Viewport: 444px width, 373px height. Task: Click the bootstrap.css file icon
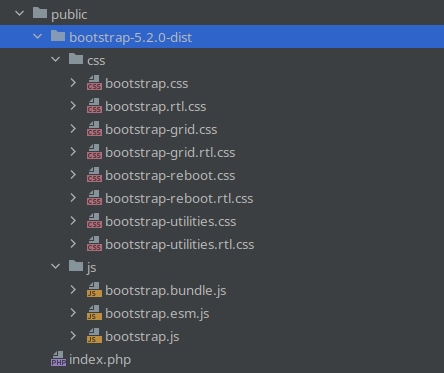pos(94,83)
